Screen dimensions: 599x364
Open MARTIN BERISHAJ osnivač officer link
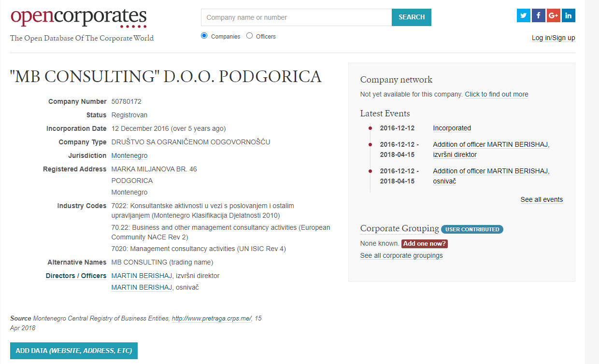click(x=142, y=287)
